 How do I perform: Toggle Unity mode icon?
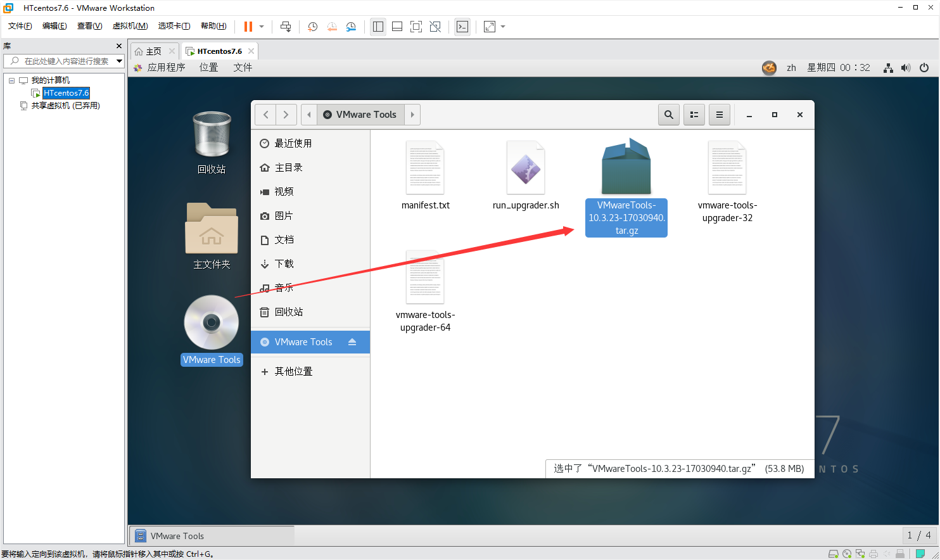pyautogui.click(x=435, y=27)
